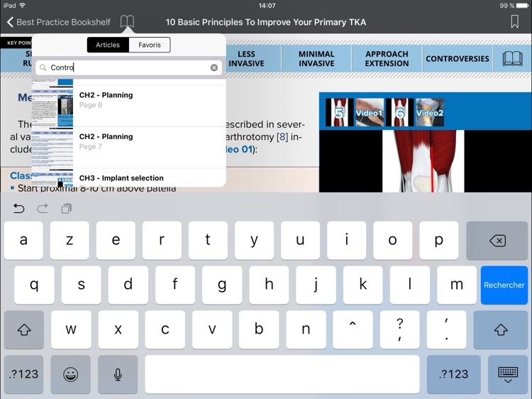Tap the circumflex ^ key
This screenshot has width=532, height=399.
(x=353, y=329)
